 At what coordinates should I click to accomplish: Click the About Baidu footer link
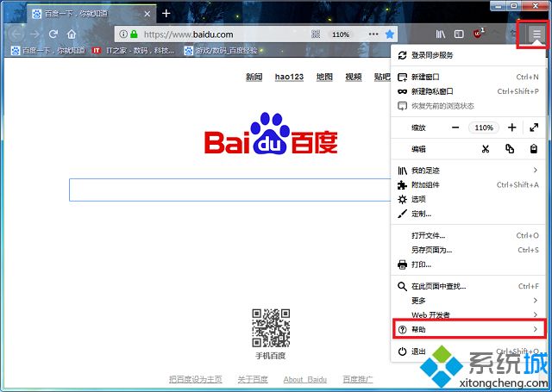click(x=304, y=379)
